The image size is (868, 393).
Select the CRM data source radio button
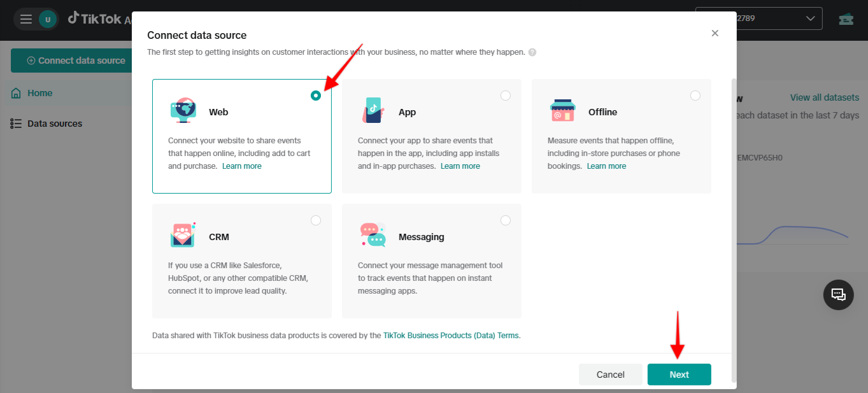coord(316,220)
